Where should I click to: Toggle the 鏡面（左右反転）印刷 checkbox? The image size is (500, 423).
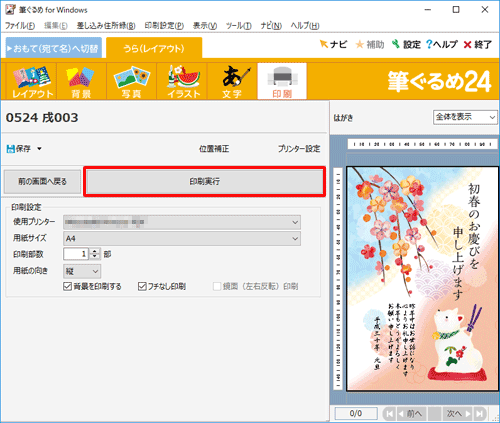(x=217, y=286)
